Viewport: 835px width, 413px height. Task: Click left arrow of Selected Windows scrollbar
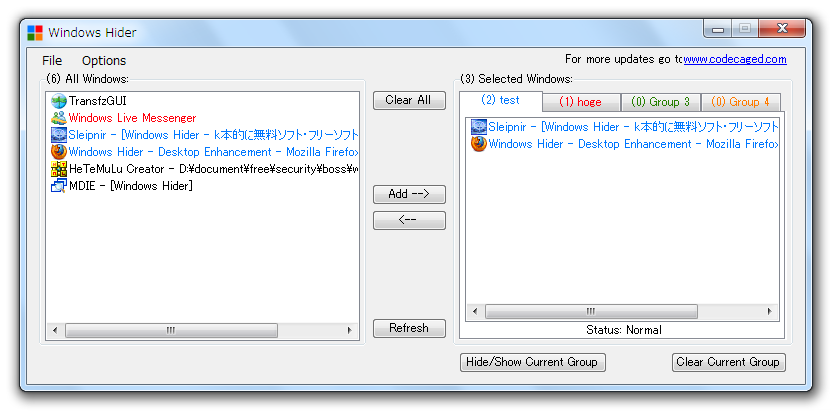tap(475, 311)
